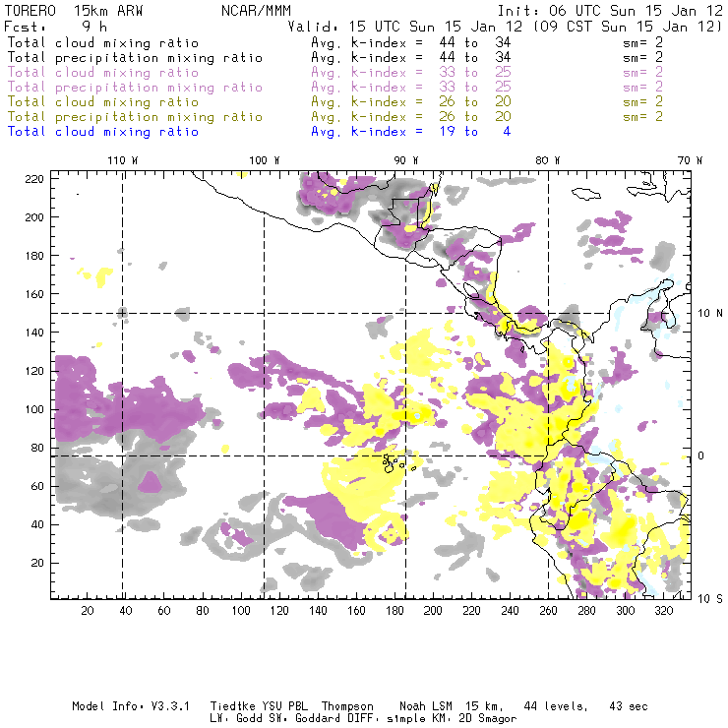The height and width of the screenshot is (728, 728).
Task: Click the "100 W" longitude label
Action: [x=265, y=160]
